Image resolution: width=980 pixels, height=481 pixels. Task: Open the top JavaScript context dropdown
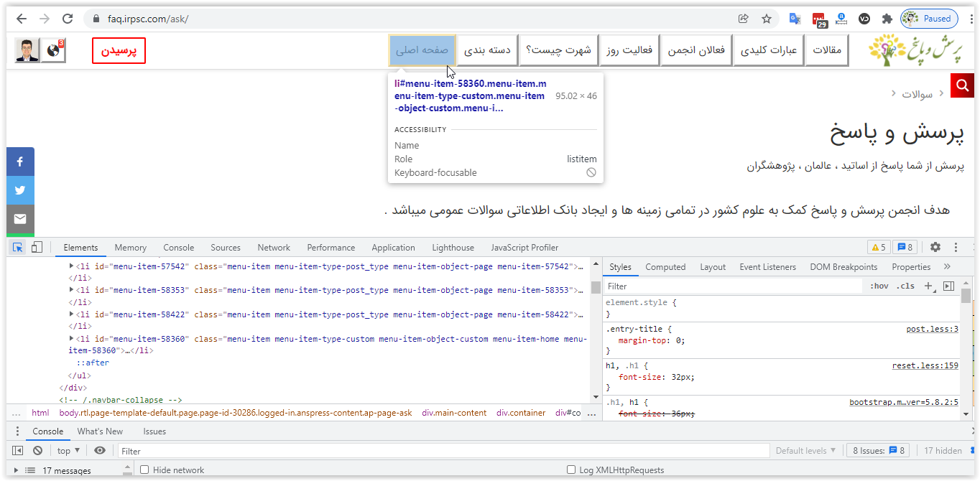point(69,451)
